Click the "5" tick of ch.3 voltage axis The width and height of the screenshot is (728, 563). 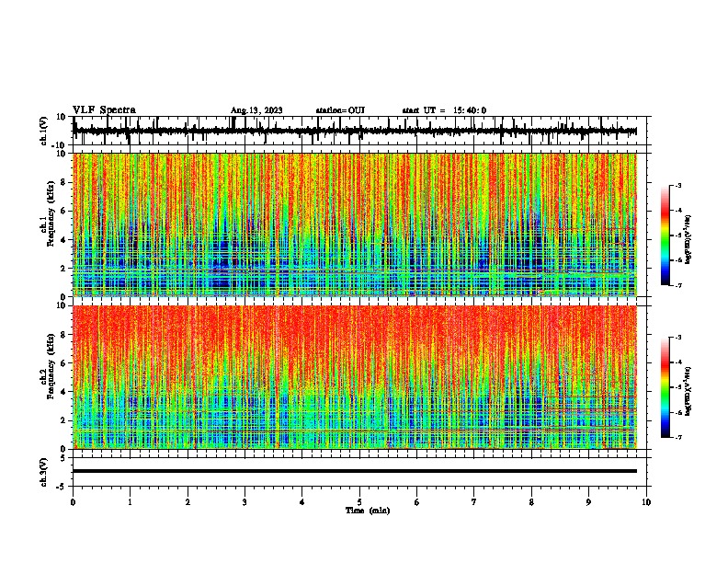(63, 458)
